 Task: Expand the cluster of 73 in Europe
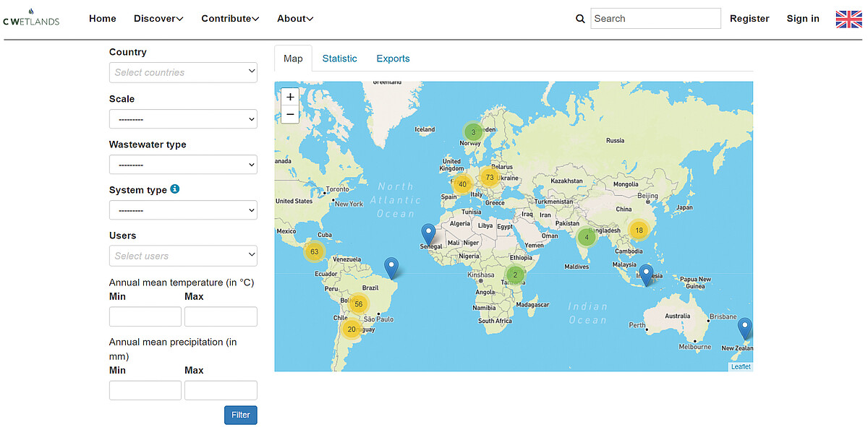(x=490, y=177)
